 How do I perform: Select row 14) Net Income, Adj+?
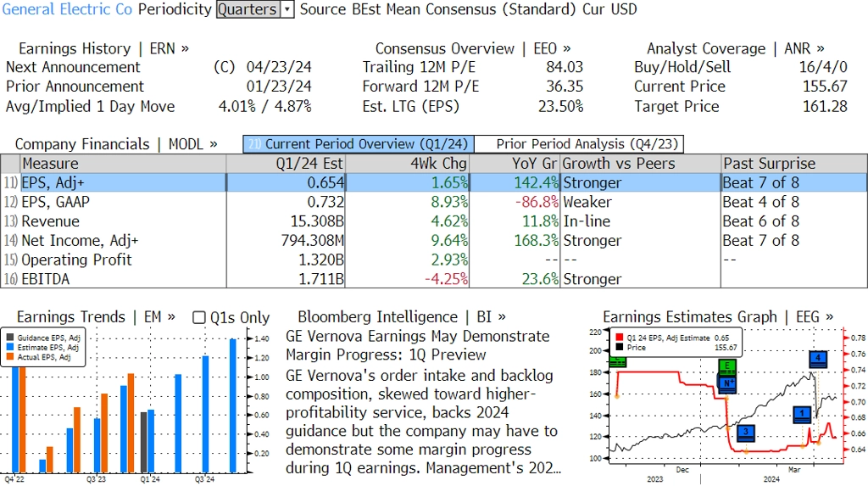(434, 241)
